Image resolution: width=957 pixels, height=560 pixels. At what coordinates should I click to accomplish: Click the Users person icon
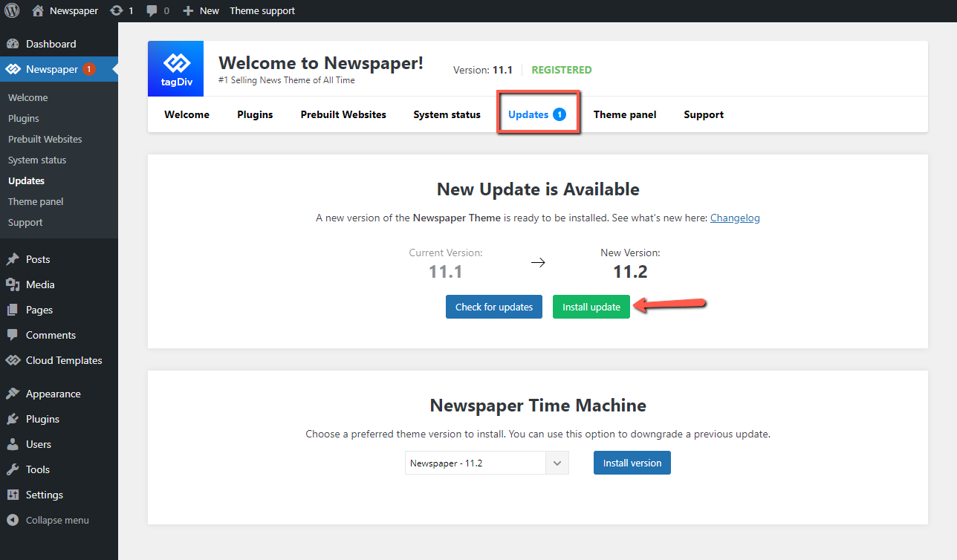[13, 444]
